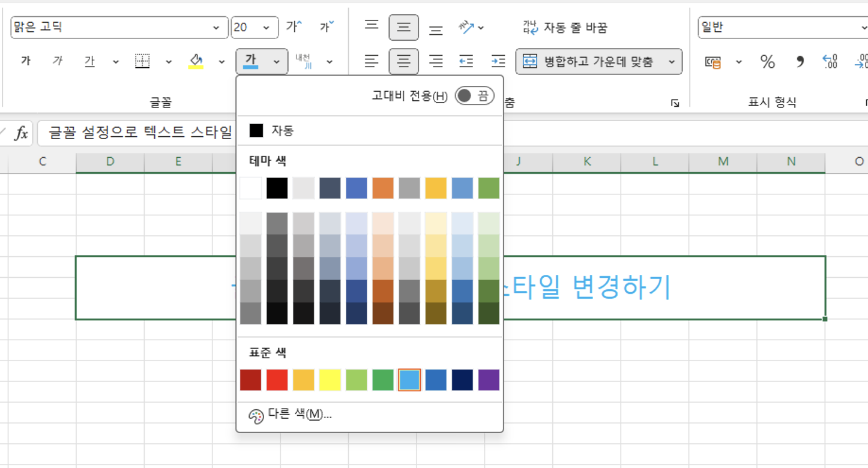
Task: Select column header M
Action: pyautogui.click(x=723, y=161)
